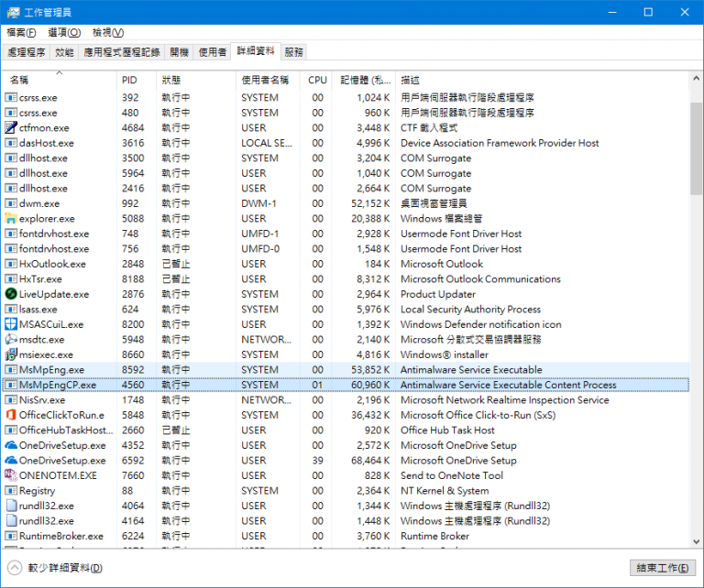Click the msiexec.exe installer icon
Viewport: 704px width, 588px height.
11,354
